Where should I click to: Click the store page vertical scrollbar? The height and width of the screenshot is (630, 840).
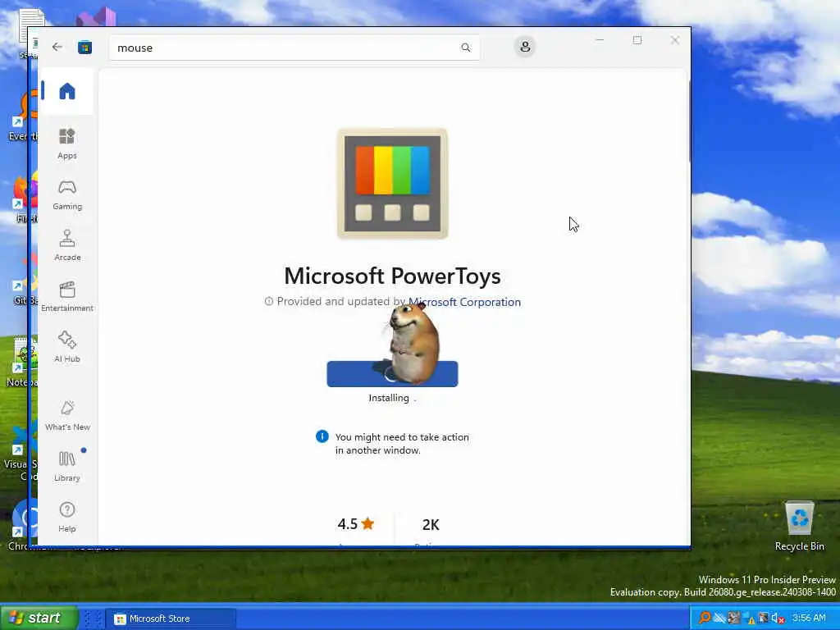[689, 121]
